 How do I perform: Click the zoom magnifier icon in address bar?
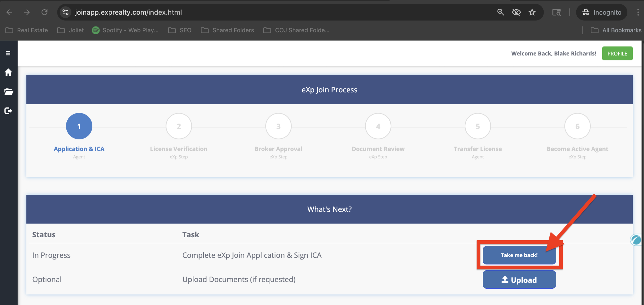tap(500, 12)
